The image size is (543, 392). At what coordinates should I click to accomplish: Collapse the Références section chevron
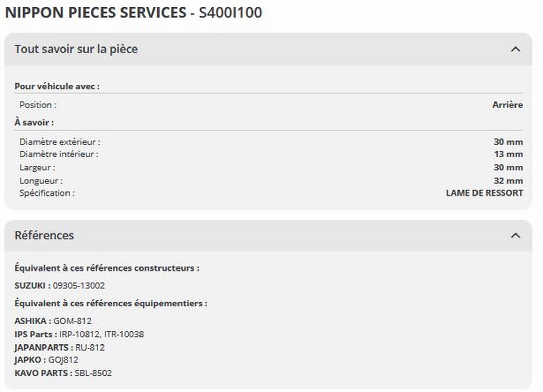pyautogui.click(x=515, y=236)
